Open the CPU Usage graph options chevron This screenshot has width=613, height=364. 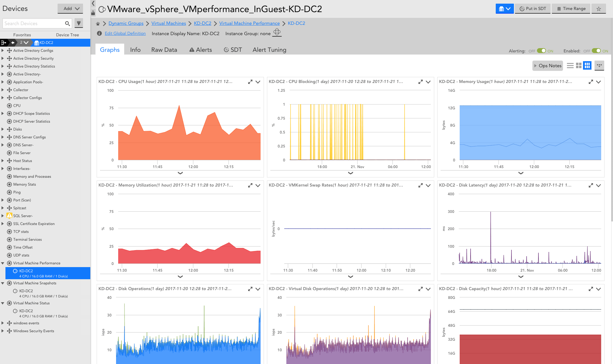pyautogui.click(x=258, y=82)
